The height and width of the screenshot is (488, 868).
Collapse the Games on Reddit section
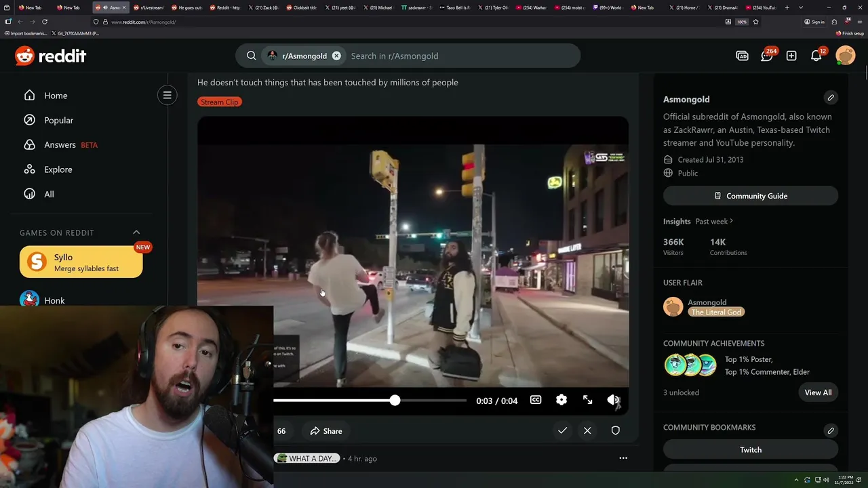click(x=136, y=232)
